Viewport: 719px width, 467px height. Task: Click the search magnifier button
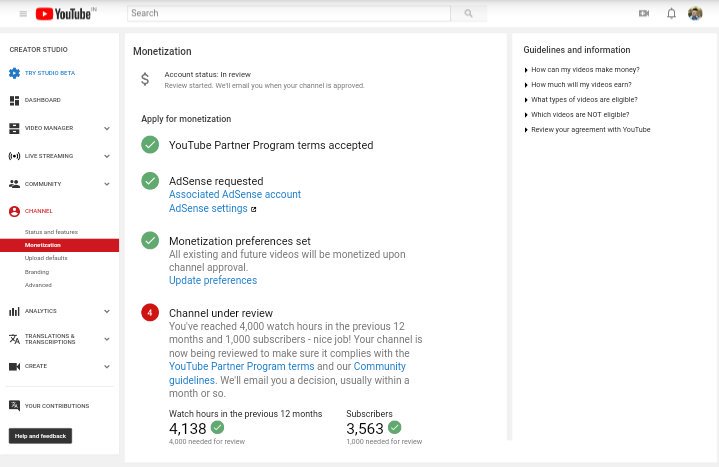tap(468, 13)
